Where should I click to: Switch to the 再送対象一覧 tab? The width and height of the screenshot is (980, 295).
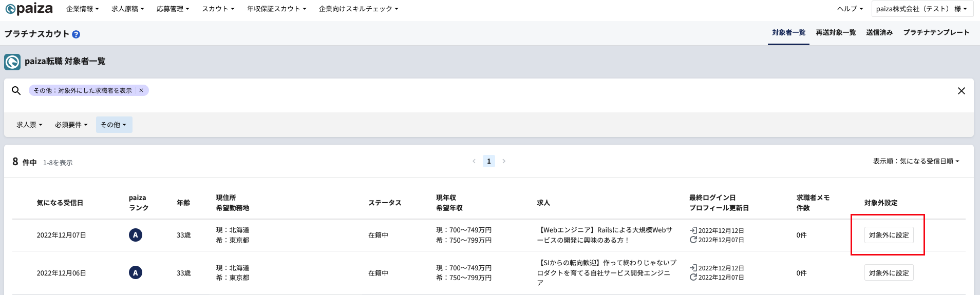point(836,33)
